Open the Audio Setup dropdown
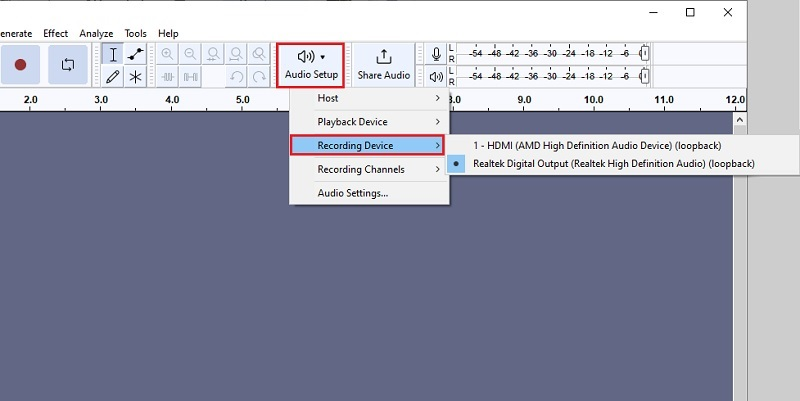The height and width of the screenshot is (401, 800). (311, 65)
